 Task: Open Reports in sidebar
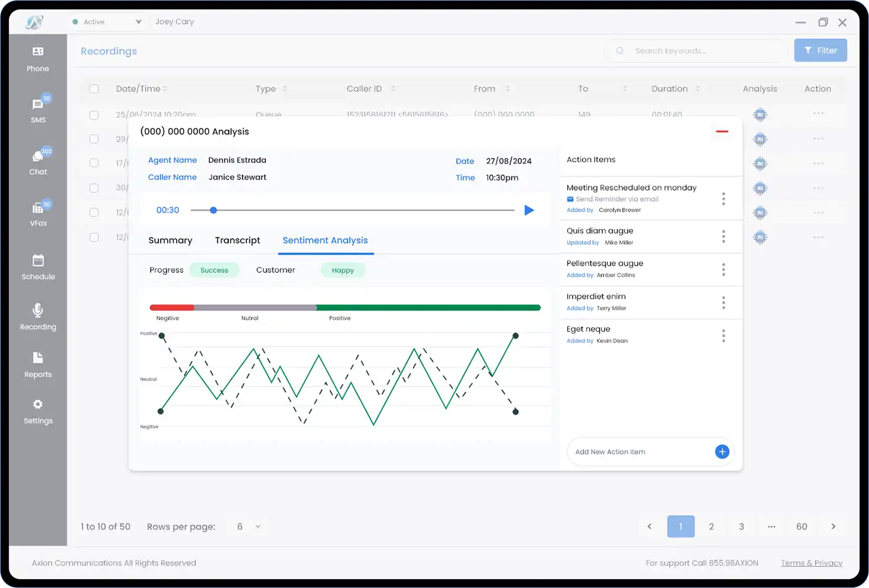(38, 365)
